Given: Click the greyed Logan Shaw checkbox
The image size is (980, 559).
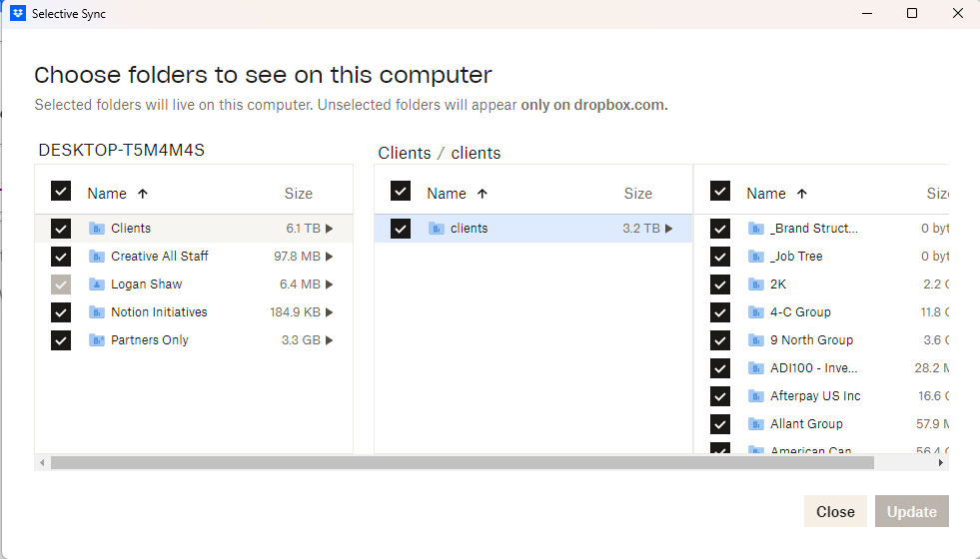Looking at the screenshot, I should click(61, 284).
